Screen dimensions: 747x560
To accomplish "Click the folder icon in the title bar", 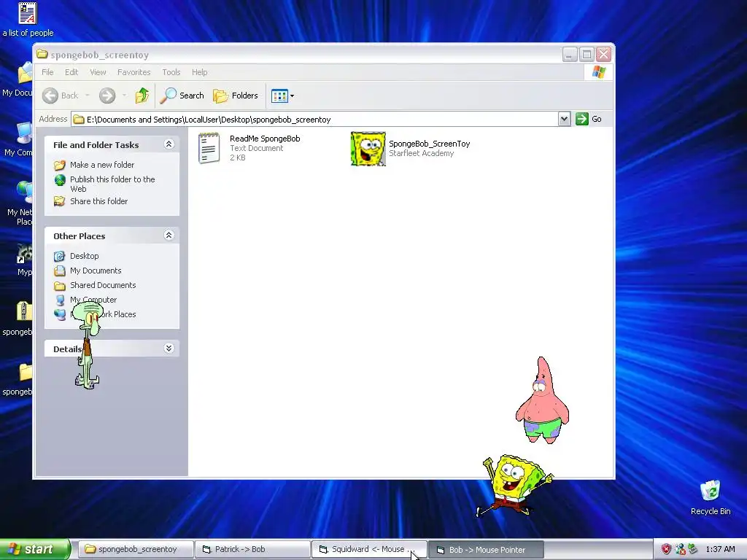I will click(42, 54).
